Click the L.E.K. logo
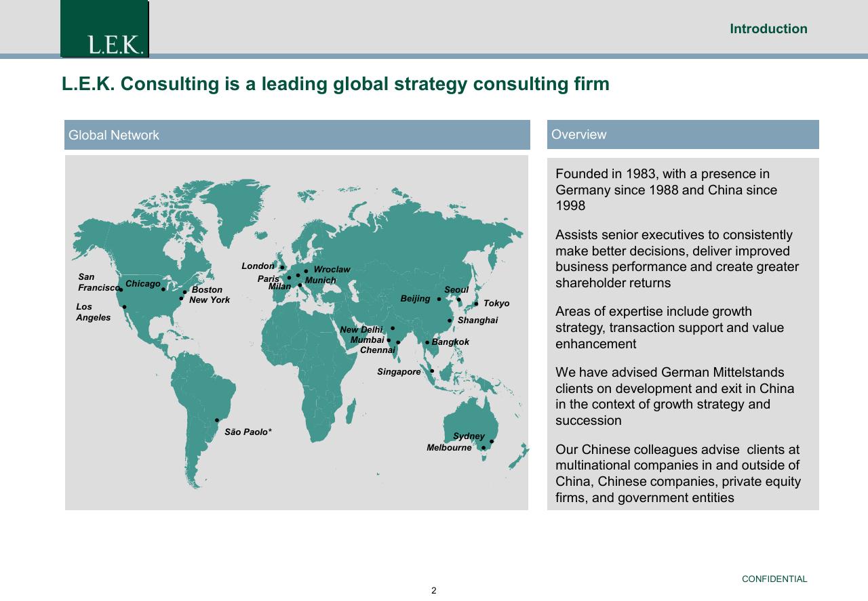 pyautogui.click(x=104, y=29)
